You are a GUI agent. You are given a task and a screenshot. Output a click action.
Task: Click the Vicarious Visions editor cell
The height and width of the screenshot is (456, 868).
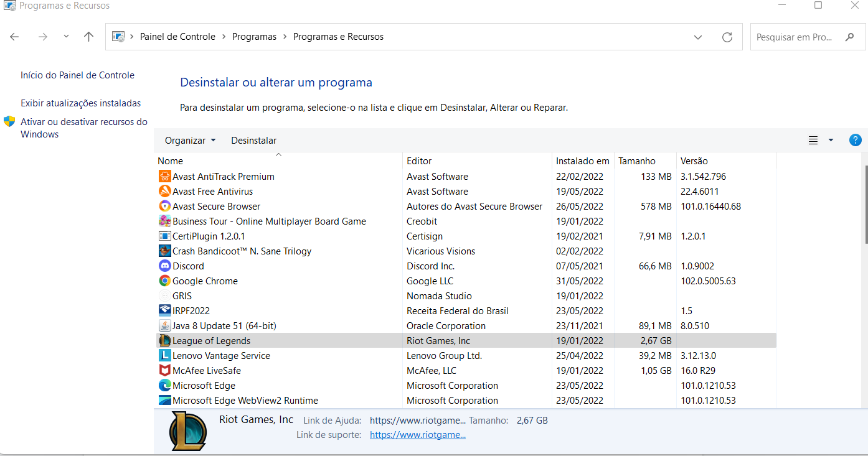pos(441,251)
